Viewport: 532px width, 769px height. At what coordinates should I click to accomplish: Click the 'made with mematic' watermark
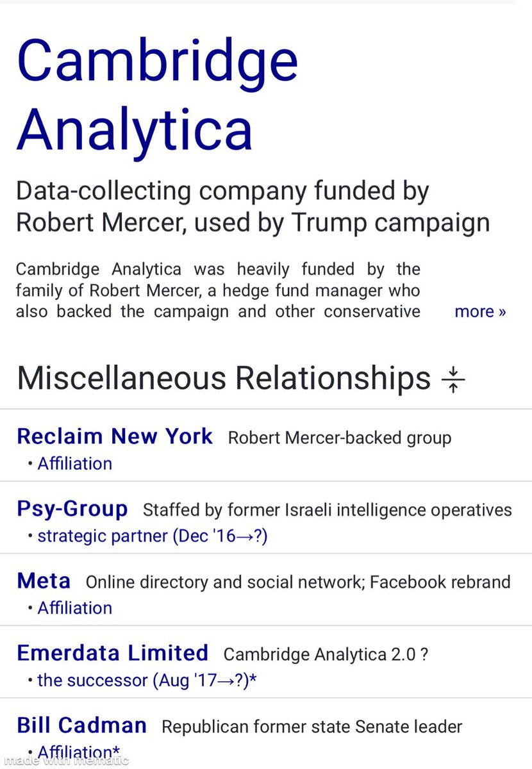tap(65, 761)
